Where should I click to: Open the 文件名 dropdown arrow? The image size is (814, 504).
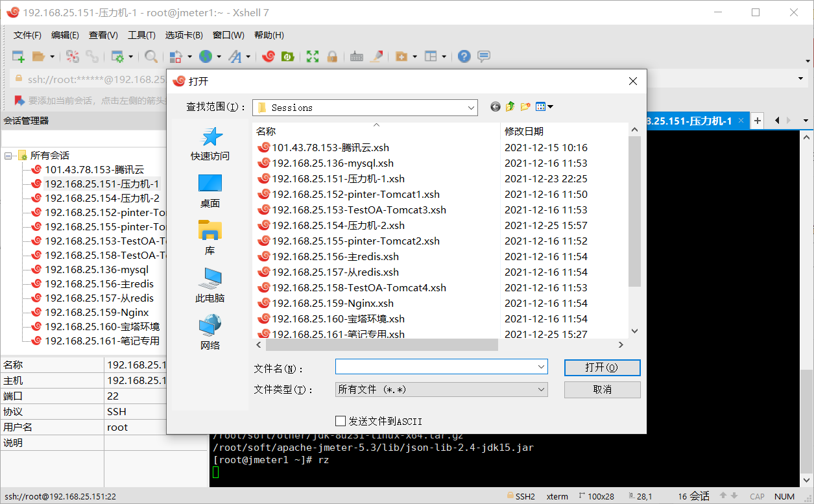coord(542,367)
